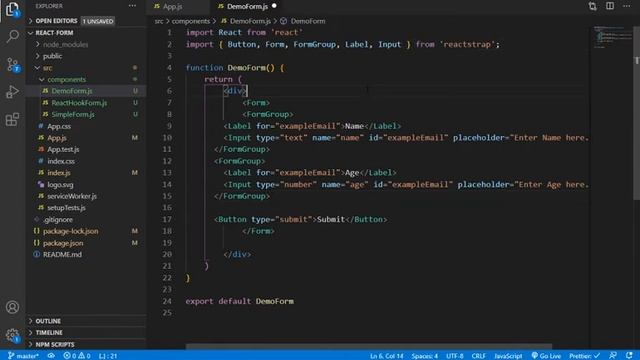The image size is (640, 360).
Task: Open index.css in file tree
Action: click(x=61, y=161)
